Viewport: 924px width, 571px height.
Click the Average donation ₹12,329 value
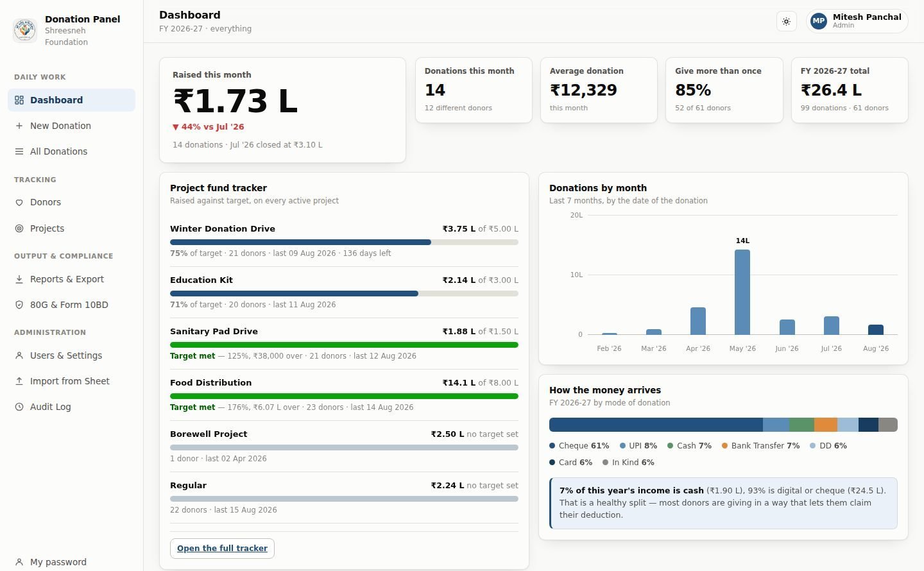click(x=583, y=90)
